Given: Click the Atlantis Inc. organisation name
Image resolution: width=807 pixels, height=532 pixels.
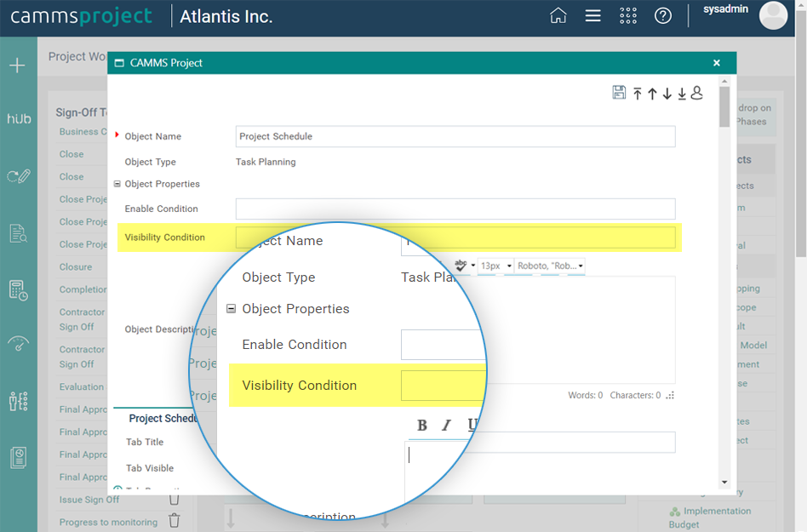Looking at the screenshot, I should pyautogui.click(x=226, y=16).
